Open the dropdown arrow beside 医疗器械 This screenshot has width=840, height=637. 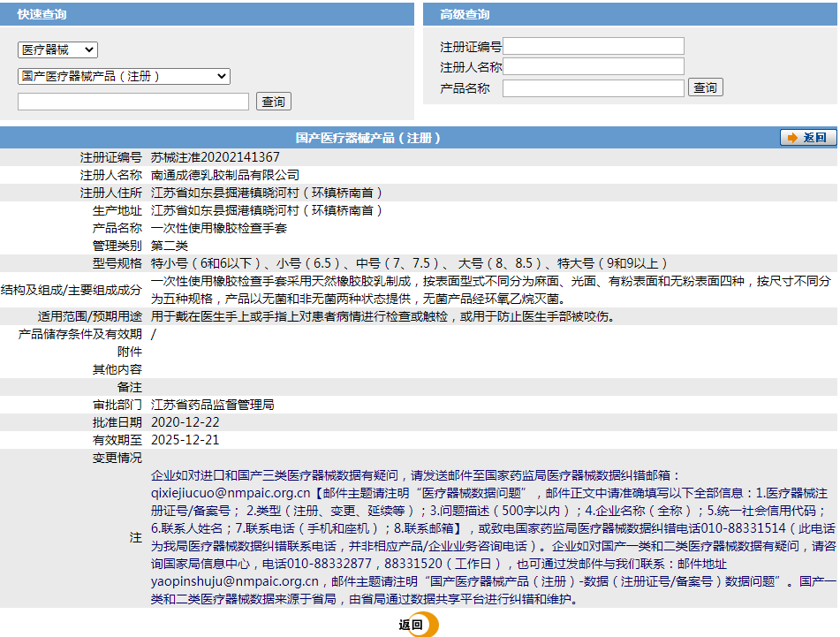(90, 50)
